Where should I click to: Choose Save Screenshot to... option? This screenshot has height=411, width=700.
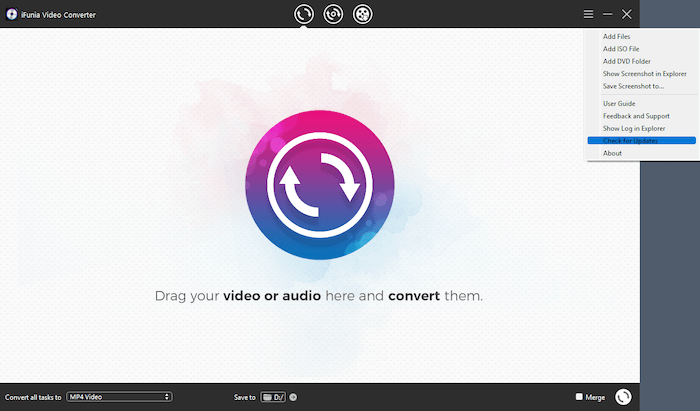click(633, 86)
